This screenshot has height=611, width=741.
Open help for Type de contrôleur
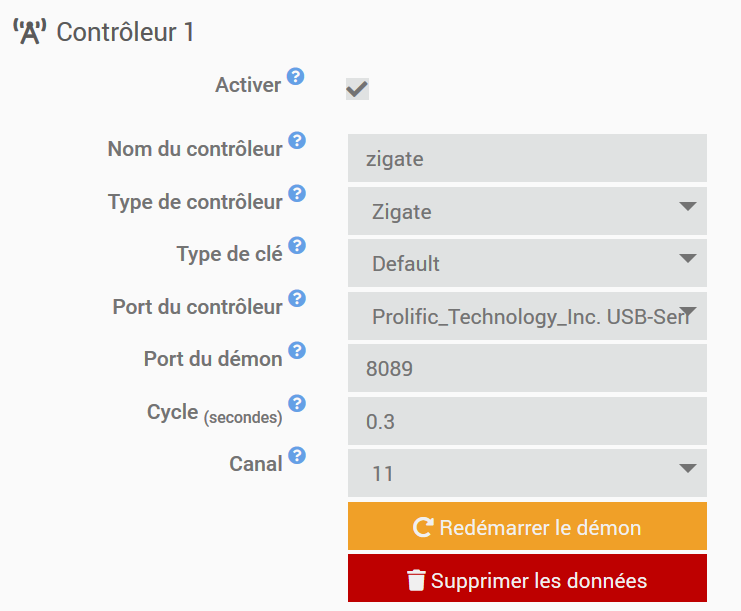pos(297,194)
